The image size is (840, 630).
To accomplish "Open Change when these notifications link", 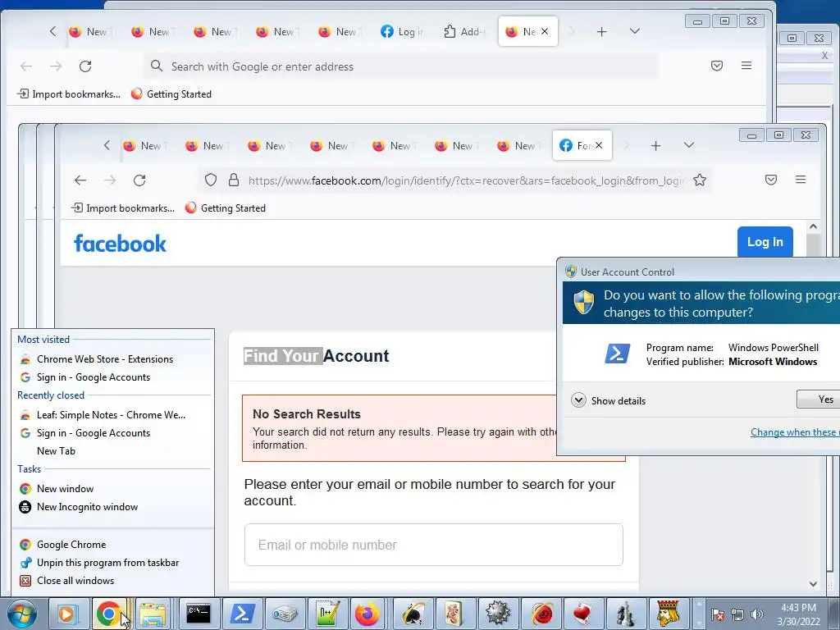I will coord(795,431).
